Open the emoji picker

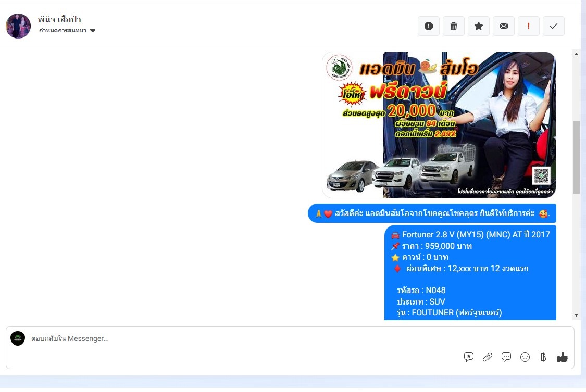525,357
